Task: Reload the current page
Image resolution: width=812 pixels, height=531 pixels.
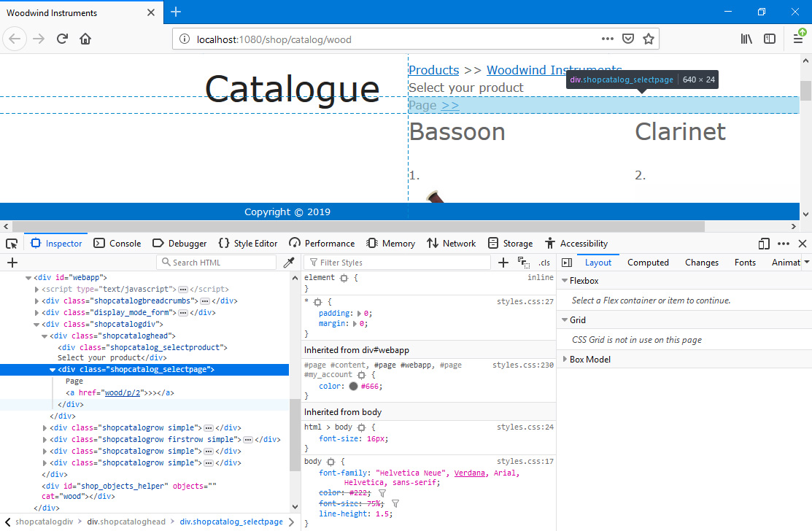Action: click(62, 39)
